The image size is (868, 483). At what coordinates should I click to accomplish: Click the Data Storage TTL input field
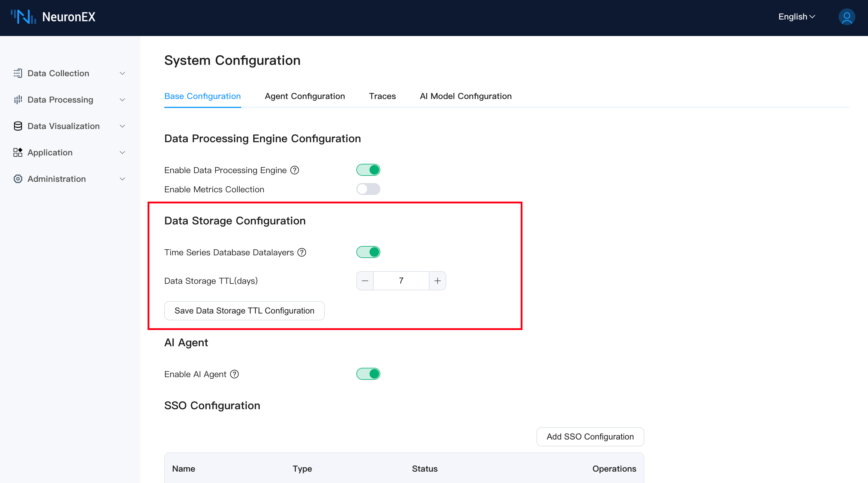click(x=401, y=280)
